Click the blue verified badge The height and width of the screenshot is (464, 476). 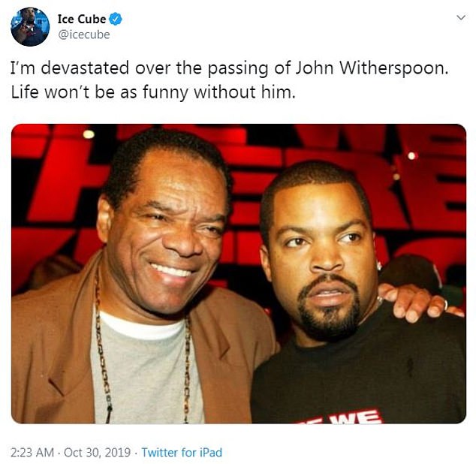(116, 19)
